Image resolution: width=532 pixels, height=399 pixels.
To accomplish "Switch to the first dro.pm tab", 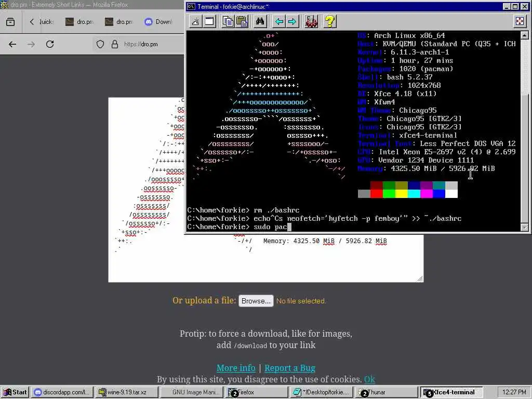I will [79, 22].
